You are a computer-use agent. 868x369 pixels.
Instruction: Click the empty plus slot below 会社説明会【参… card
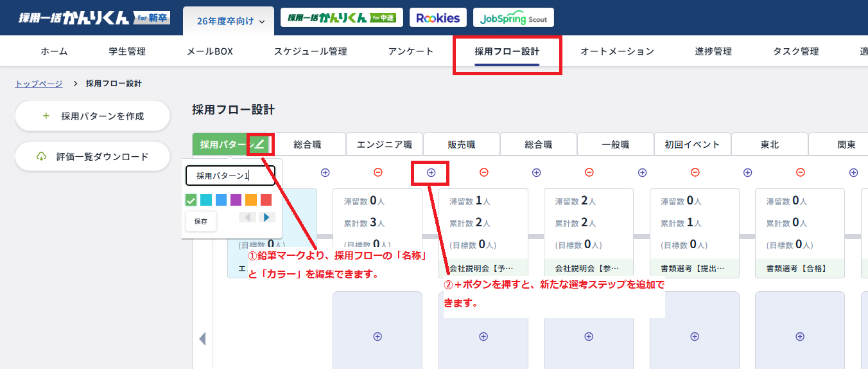[x=589, y=336]
